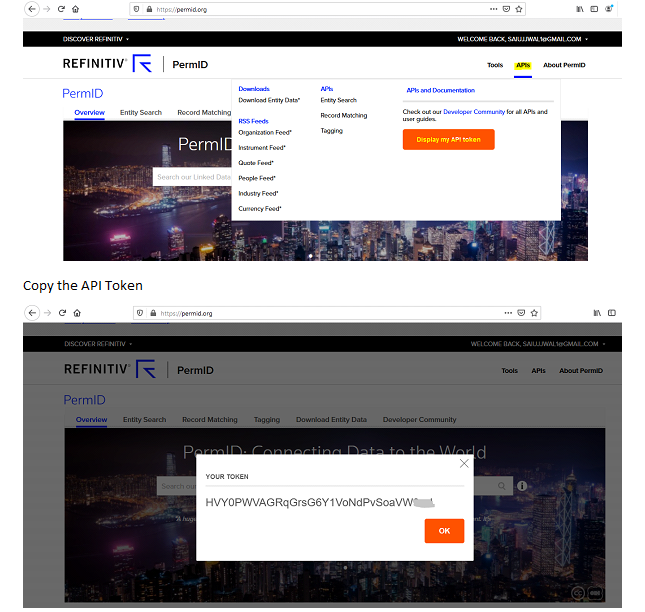Viewport: 645px width, 612px height.
Task: Bookmark star in lower address bar
Action: point(534,313)
